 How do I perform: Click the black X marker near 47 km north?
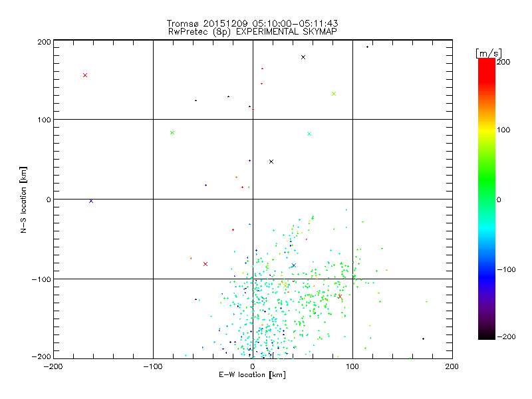click(271, 162)
